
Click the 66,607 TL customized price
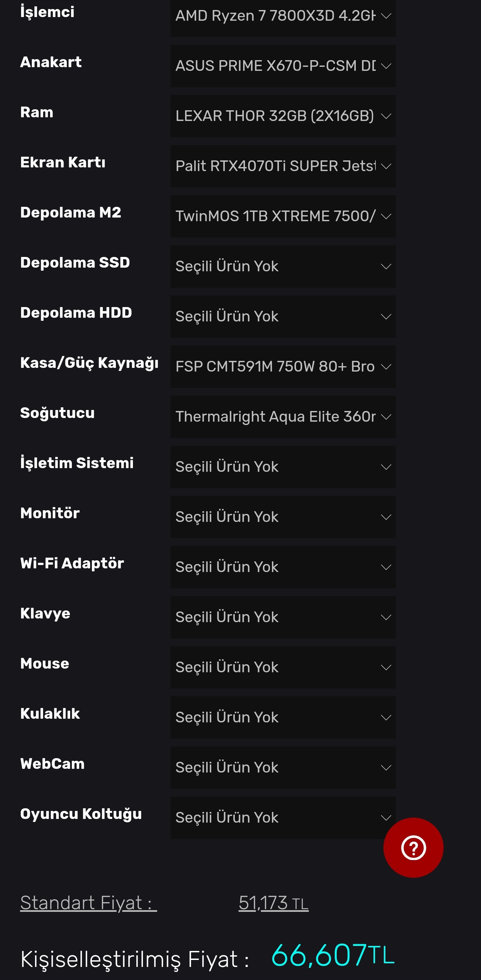coord(332,955)
